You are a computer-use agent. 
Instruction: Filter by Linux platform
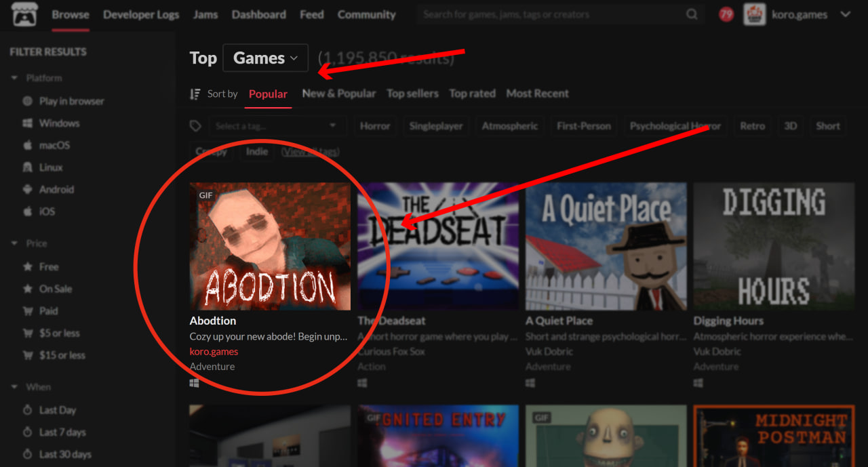pyautogui.click(x=51, y=167)
